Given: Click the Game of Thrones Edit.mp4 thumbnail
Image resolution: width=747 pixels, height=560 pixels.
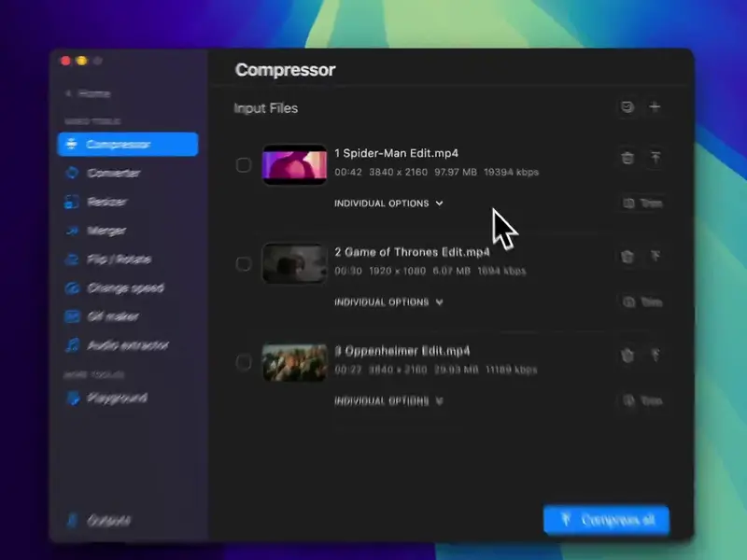Looking at the screenshot, I should point(295,264).
